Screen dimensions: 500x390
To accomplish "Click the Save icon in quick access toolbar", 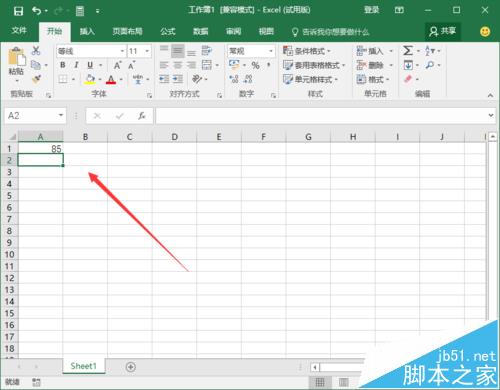I will click(x=18, y=11).
